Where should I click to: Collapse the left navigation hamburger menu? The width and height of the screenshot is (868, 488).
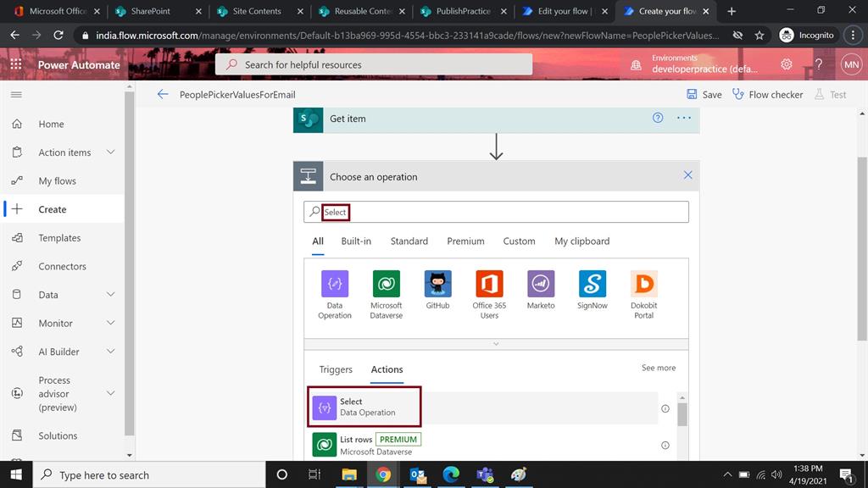pyautogui.click(x=17, y=95)
